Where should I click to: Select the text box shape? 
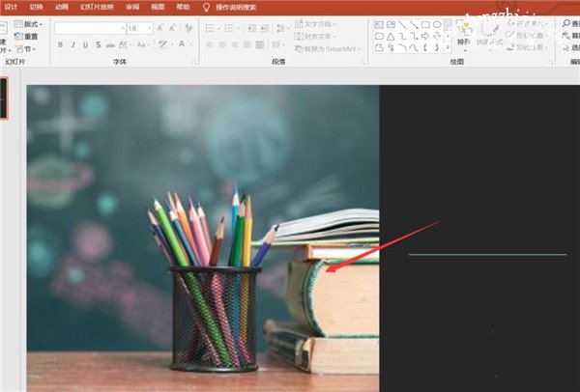379,25
